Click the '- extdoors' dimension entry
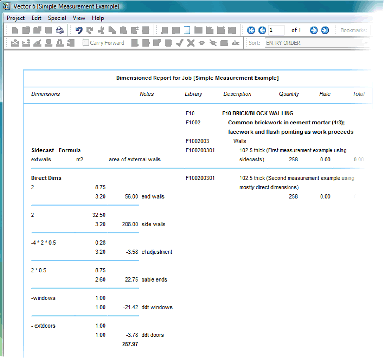Screen dimensions: 384x361 43,326
